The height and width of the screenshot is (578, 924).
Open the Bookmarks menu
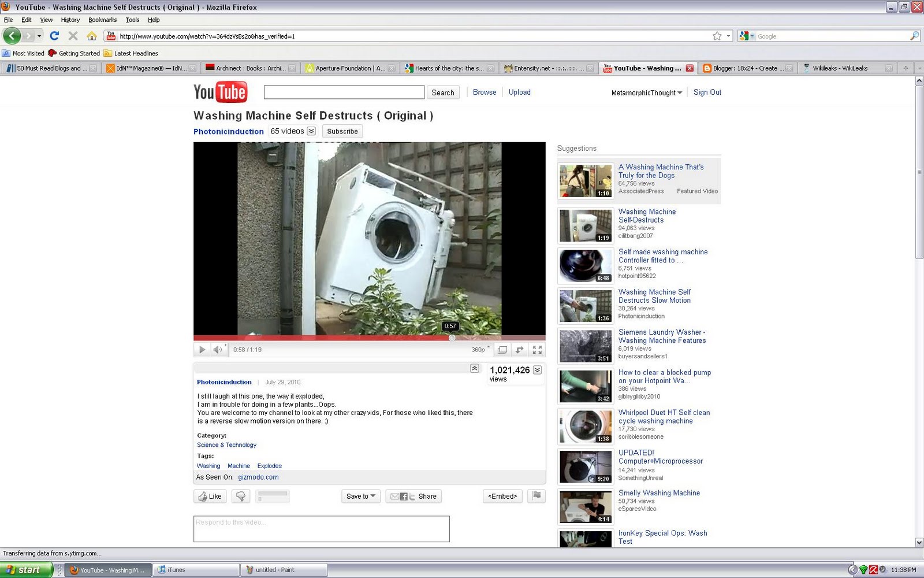(x=102, y=20)
